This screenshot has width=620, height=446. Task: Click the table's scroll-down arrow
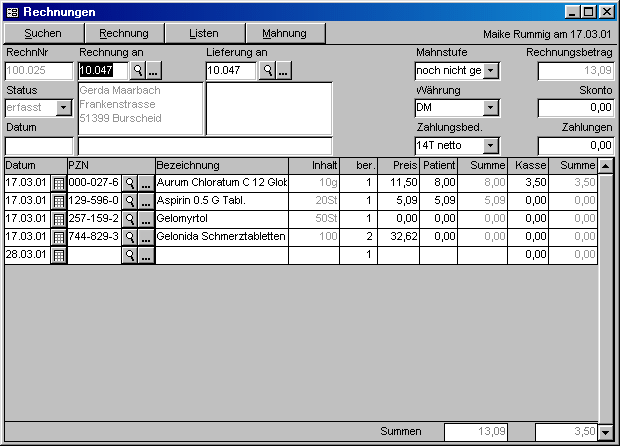pyautogui.click(x=605, y=433)
